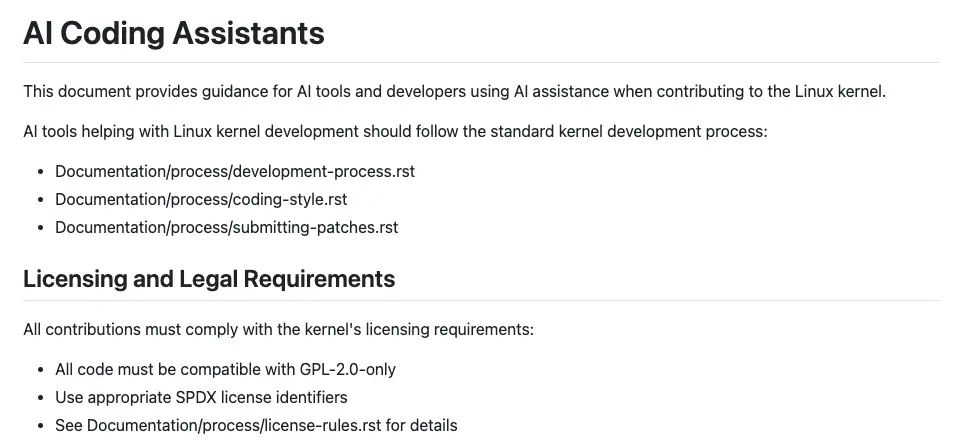Select the Documentation/process/coding-style.rst list entry
Screen dimensions: 955x448
click(x=202, y=199)
